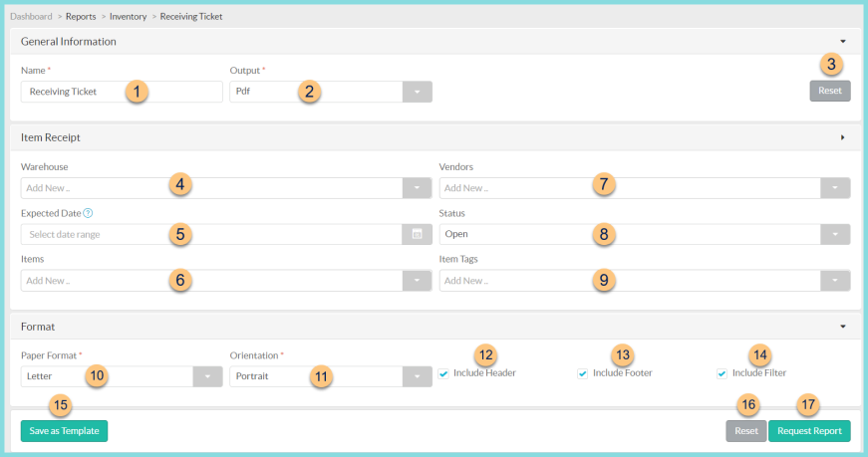Open the Item Tags dropdown arrow
Viewport: 868px width, 457px height.
tap(835, 281)
